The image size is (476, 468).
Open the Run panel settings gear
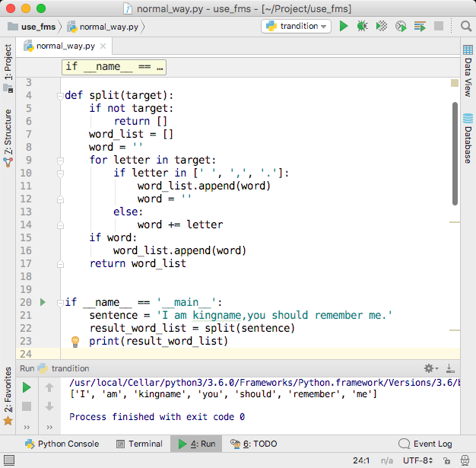(431, 368)
